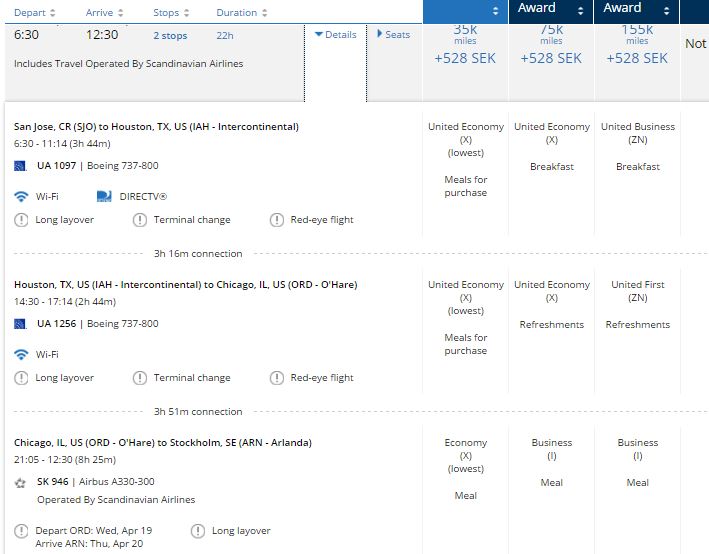Click Long layover info icon under SK 946
Viewport: 709px width, 554px height.
pos(198,531)
